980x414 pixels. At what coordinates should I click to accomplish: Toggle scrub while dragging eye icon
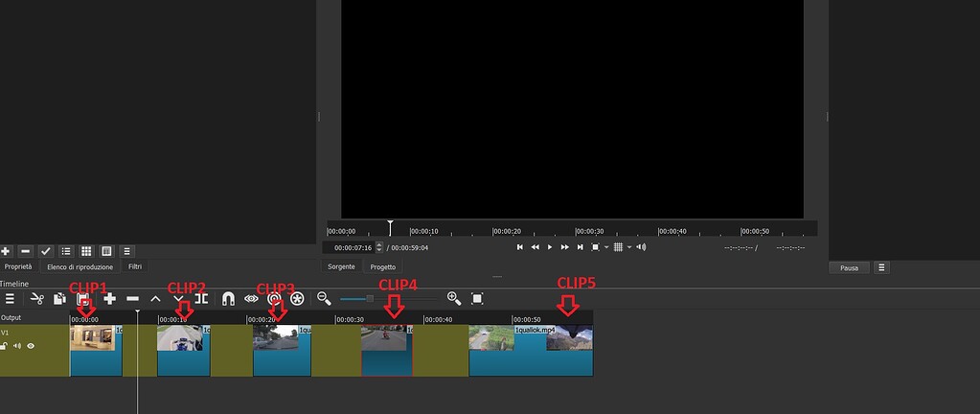251,299
